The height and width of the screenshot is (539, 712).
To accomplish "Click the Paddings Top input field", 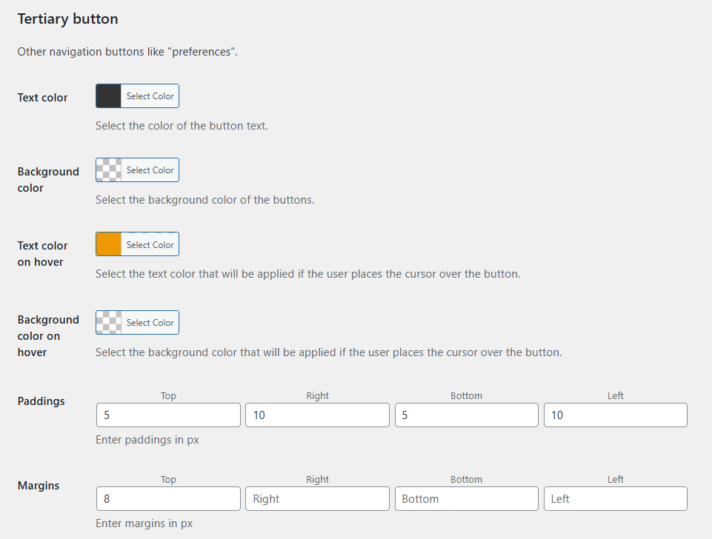I will (x=168, y=415).
